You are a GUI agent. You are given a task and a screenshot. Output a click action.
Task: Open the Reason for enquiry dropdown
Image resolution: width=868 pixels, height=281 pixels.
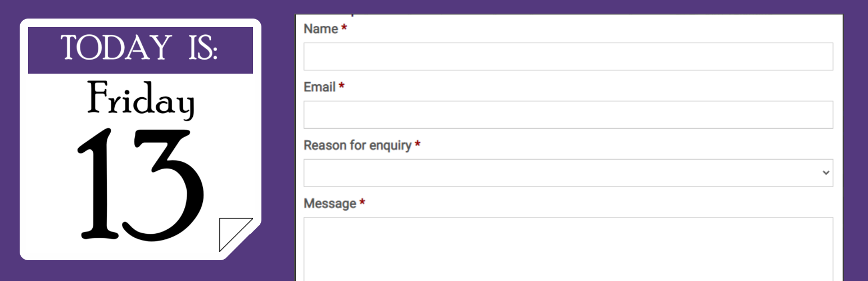(568, 173)
